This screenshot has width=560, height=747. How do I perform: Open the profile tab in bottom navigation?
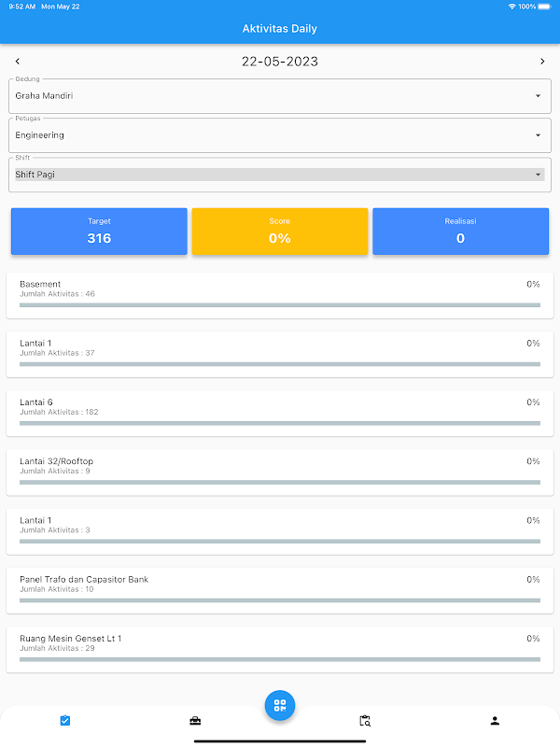point(495,721)
